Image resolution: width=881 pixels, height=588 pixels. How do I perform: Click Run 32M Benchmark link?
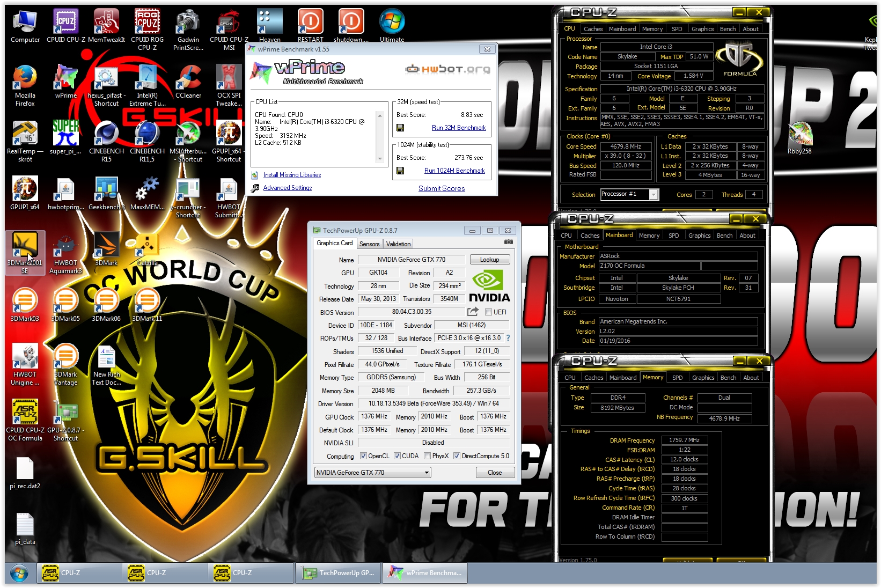click(459, 128)
